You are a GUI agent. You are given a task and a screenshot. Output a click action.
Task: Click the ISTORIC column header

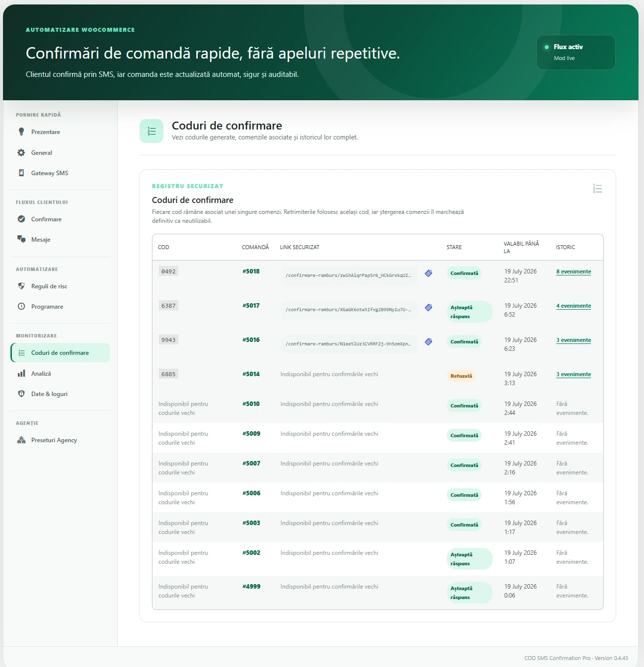click(x=566, y=247)
